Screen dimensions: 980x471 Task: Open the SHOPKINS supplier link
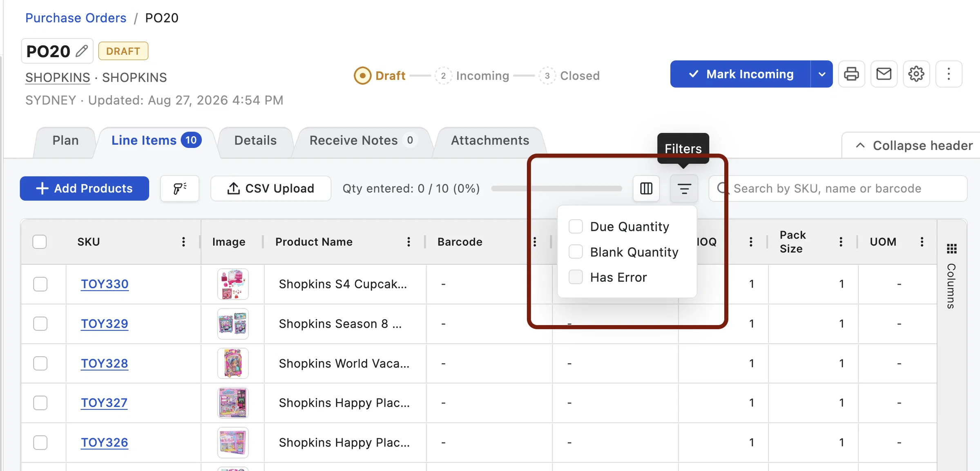(x=58, y=77)
